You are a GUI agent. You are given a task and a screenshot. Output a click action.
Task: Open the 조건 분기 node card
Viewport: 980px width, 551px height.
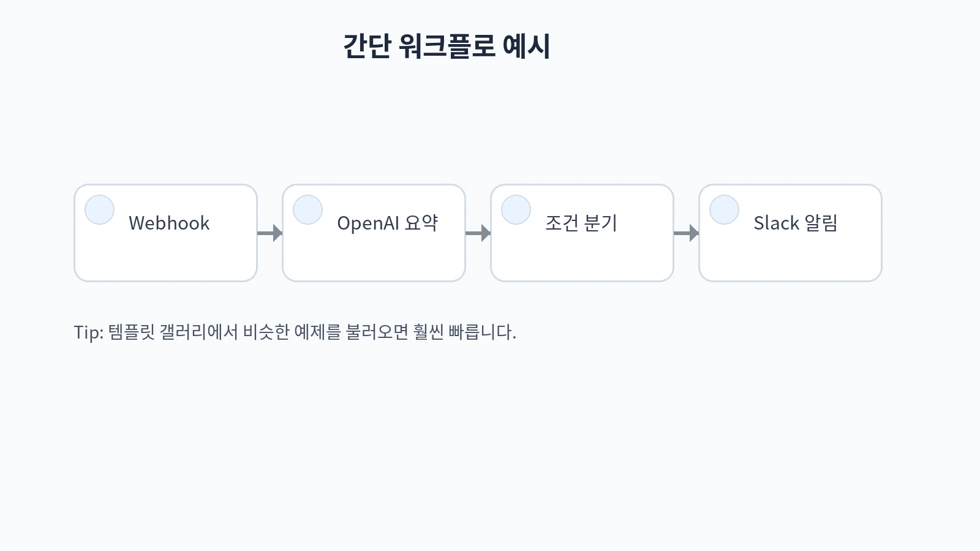(x=582, y=257)
